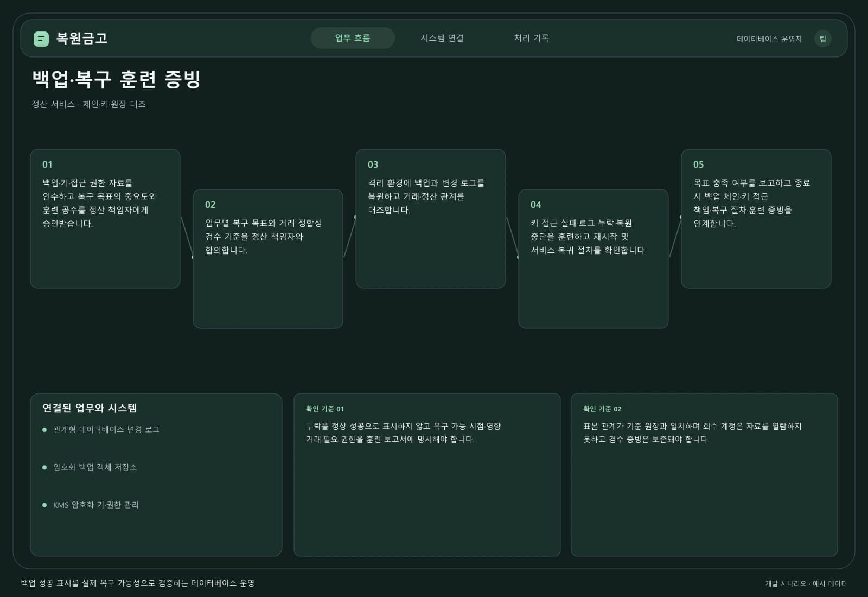The height and width of the screenshot is (597, 868).
Task: Open step 01 card about 백업·키·접근 권한
Action: 105,219
